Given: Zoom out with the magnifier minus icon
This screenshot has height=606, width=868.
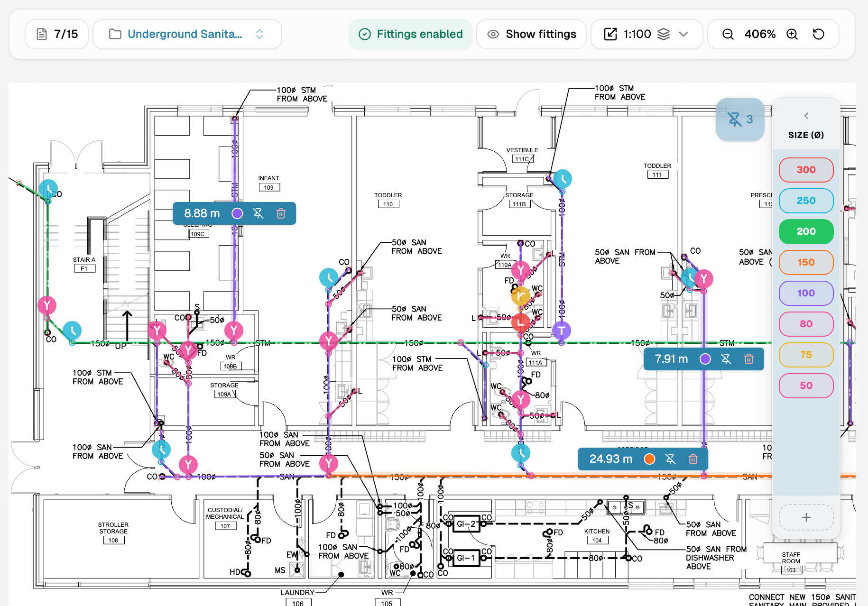Looking at the screenshot, I should pyautogui.click(x=727, y=34).
